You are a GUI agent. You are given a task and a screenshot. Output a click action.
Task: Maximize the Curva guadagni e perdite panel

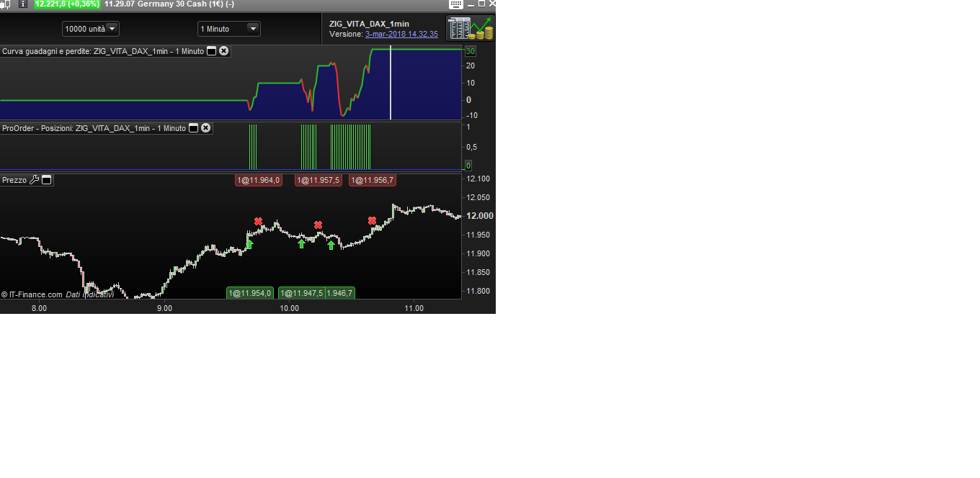coord(212,51)
